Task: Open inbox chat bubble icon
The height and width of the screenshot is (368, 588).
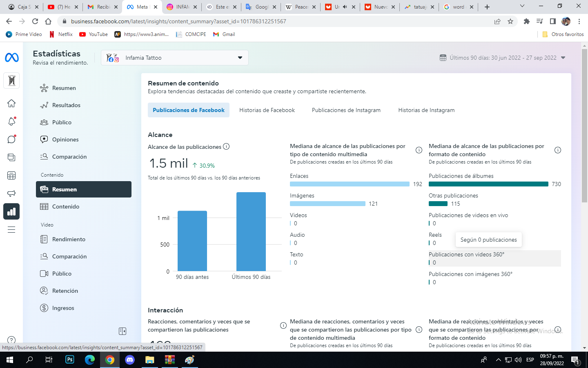Action: (11, 139)
